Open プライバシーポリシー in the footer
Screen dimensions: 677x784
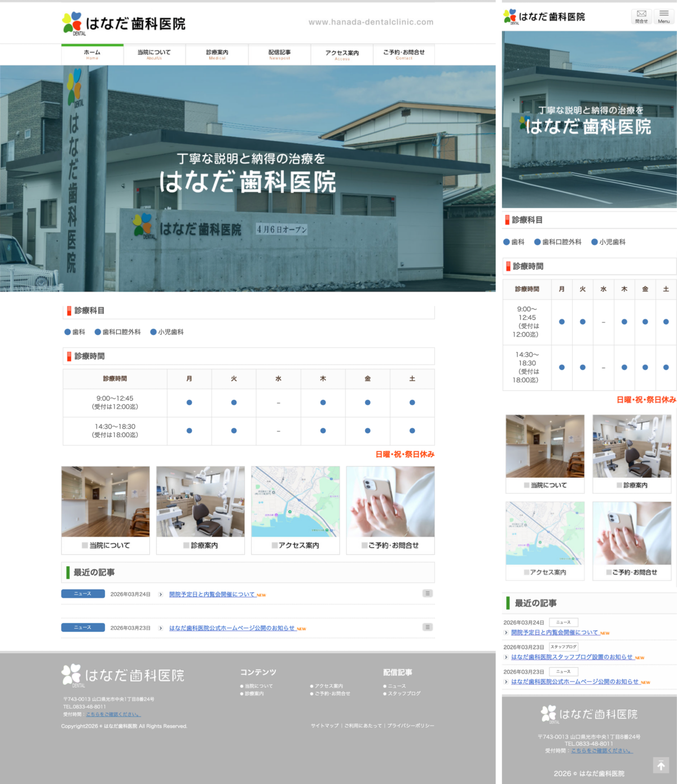coord(411,726)
